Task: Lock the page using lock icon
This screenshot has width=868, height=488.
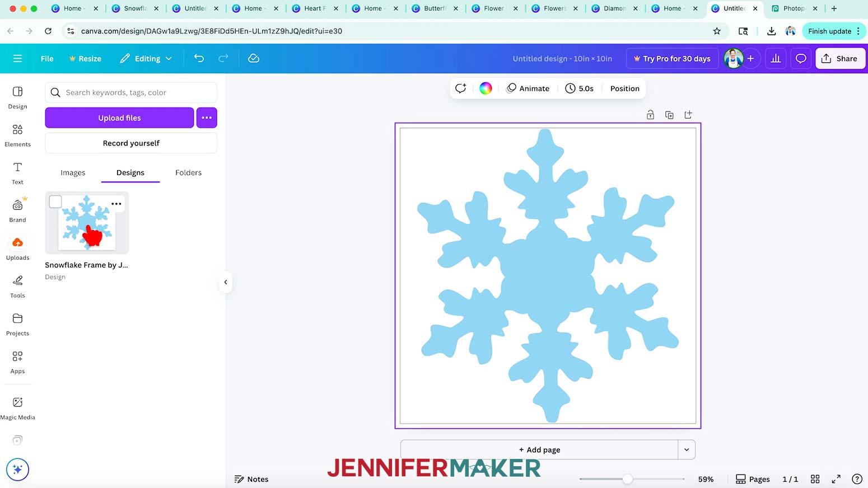Action: click(x=650, y=115)
